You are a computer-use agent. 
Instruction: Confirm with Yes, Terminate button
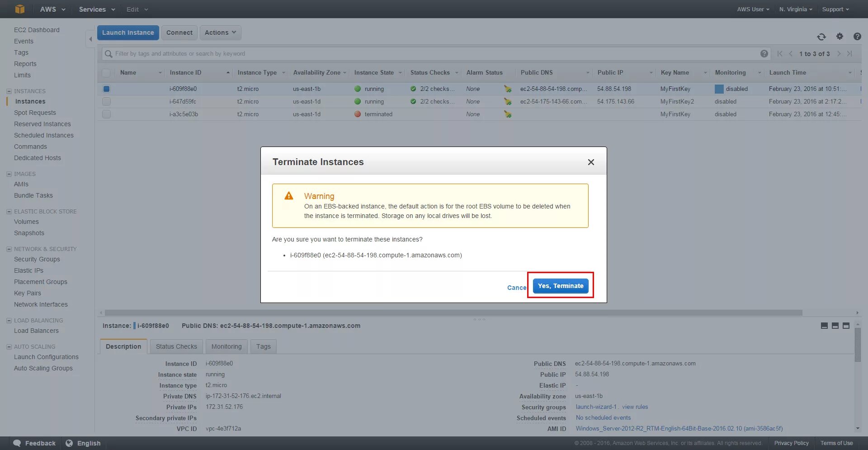561,286
